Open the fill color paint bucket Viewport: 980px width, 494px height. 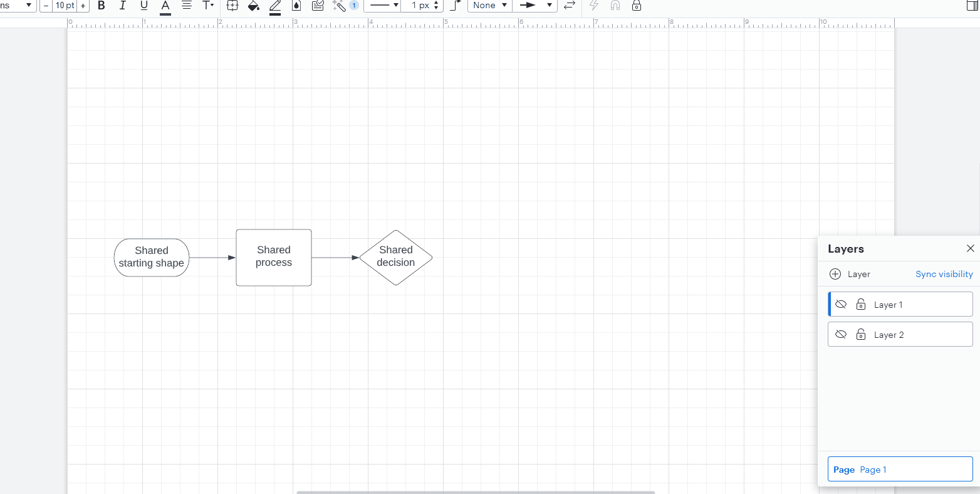pyautogui.click(x=254, y=6)
